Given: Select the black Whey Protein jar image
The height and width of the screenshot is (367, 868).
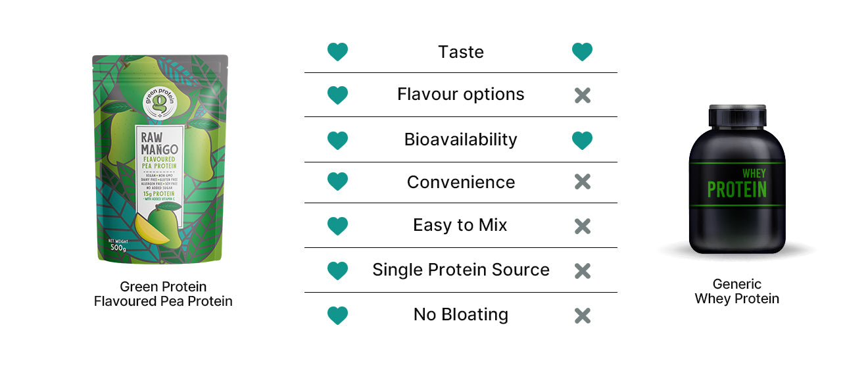Looking at the screenshot, I should (x=736, y=180).
